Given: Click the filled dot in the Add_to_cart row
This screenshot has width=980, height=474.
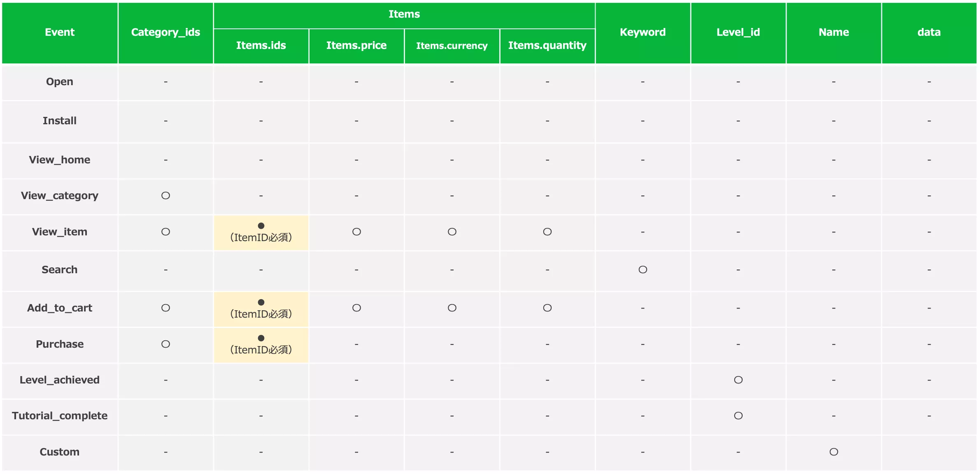Looking at the screenshot, I should pyautogui.click(x=261, y=302).
